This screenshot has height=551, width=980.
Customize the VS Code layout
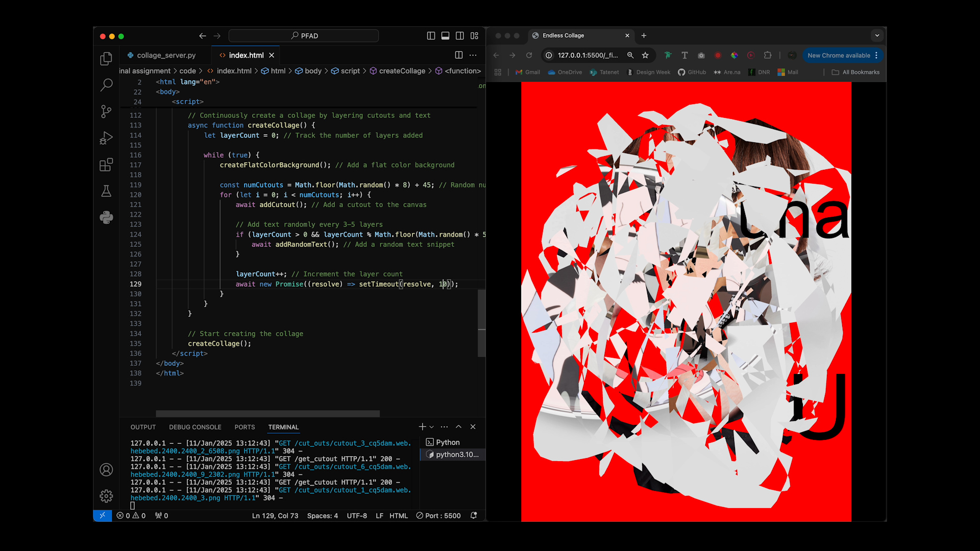pos(474,36)
